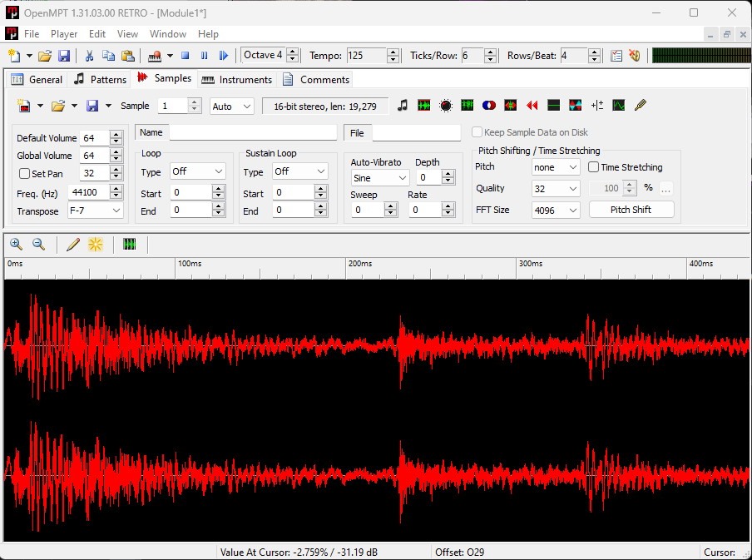Switch to the Instruments tab
752x560 pixels.
(237, 79)
